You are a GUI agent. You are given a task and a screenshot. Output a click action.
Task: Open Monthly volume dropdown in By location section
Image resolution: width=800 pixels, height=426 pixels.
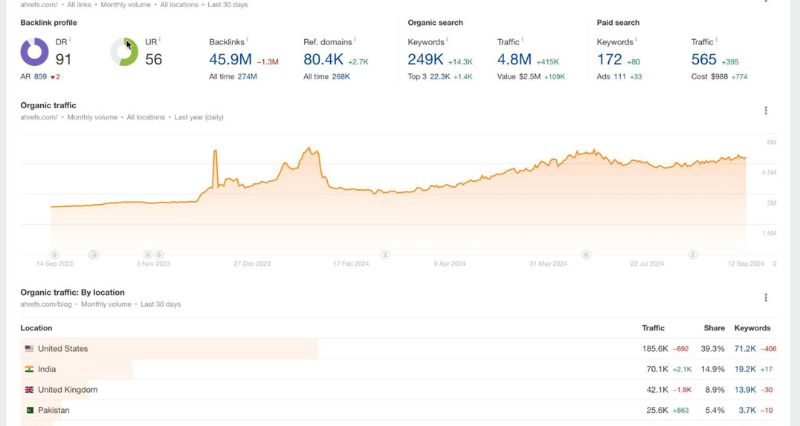106,304
